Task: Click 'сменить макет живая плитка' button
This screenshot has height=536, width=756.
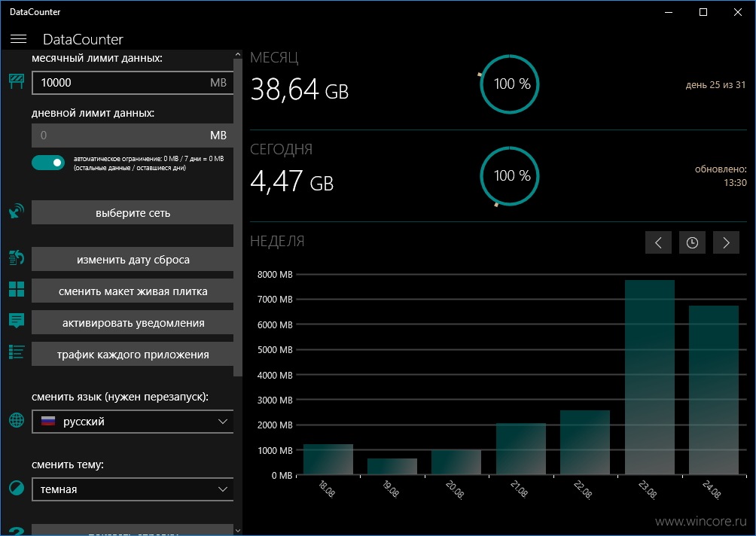Action: [x=133, y=291]
